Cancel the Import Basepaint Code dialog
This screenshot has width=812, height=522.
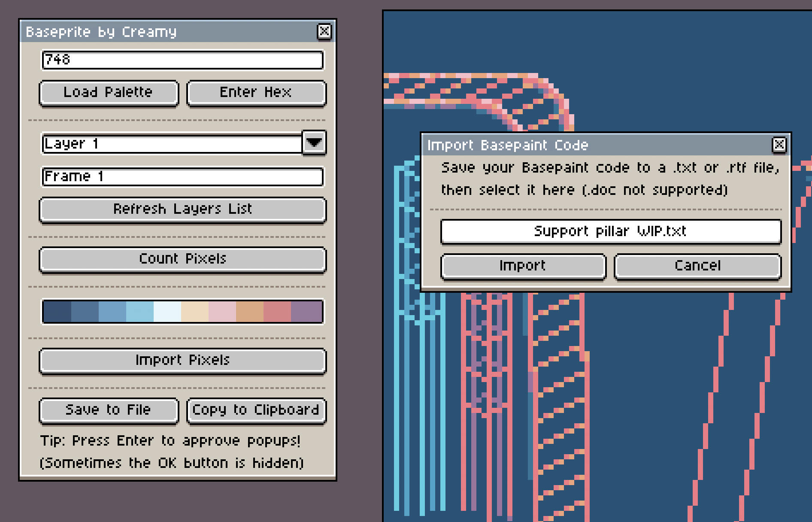697,266
